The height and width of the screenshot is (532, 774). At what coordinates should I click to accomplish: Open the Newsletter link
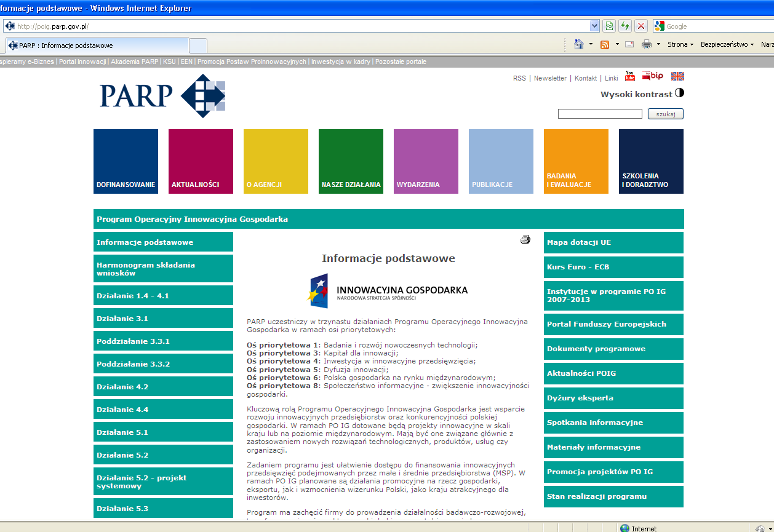[x=550, y=78]
